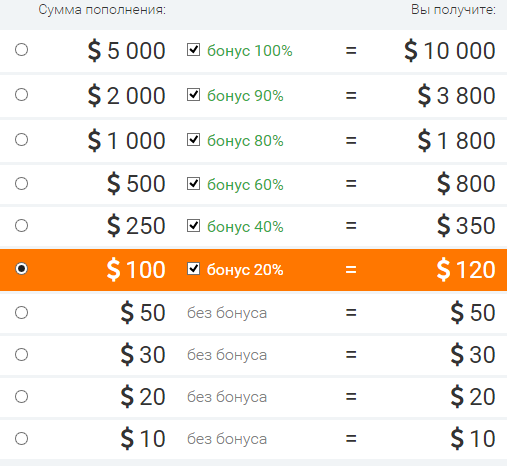Uncheck the бонус 40% checkbox

[193, 226]
